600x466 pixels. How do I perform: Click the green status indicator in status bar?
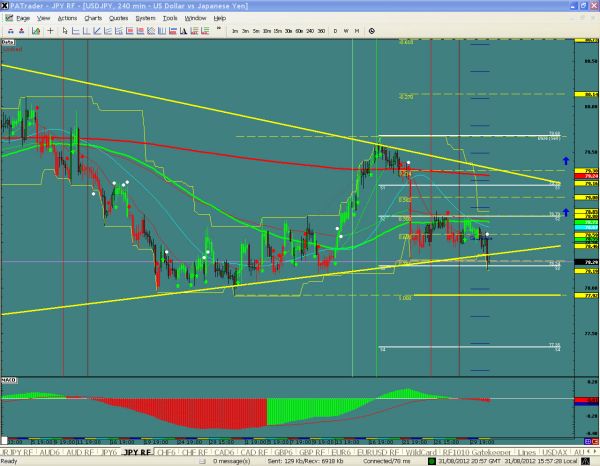[x=430, y=461]
